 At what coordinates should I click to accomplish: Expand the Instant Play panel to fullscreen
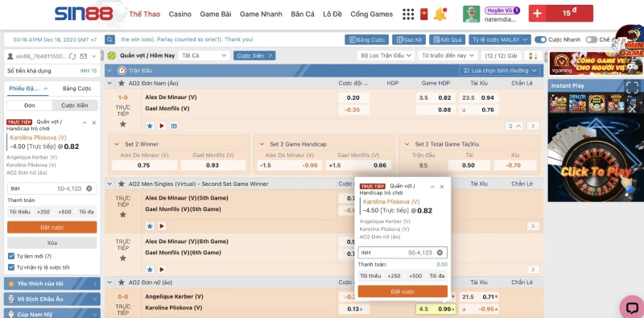click(x=632, y=87)
